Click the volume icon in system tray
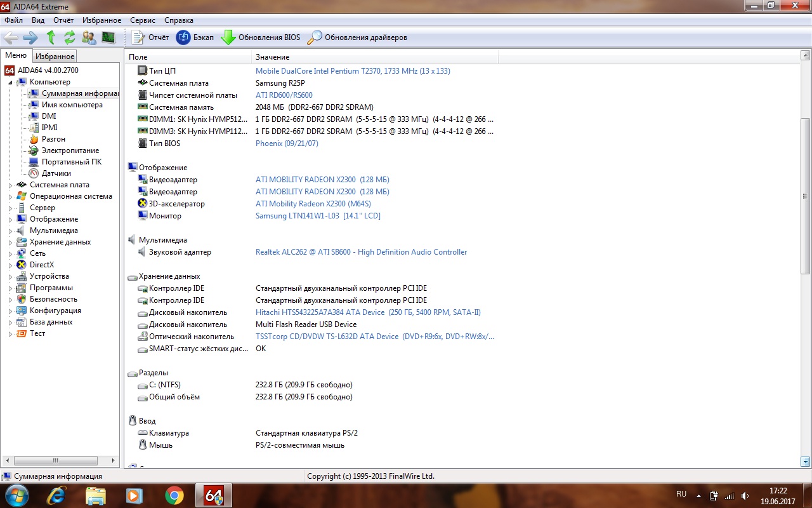The image size is (812, 508). click(x=745, y=495)
